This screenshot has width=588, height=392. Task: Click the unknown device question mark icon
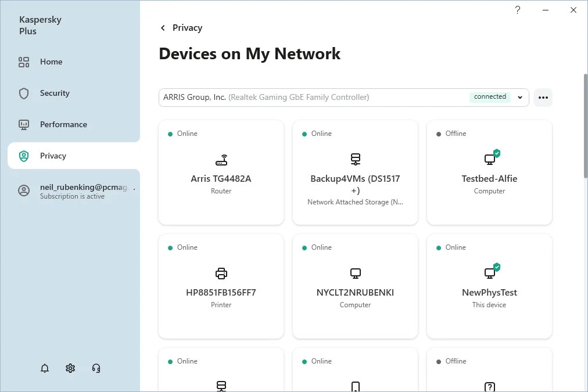pos(490,387)
